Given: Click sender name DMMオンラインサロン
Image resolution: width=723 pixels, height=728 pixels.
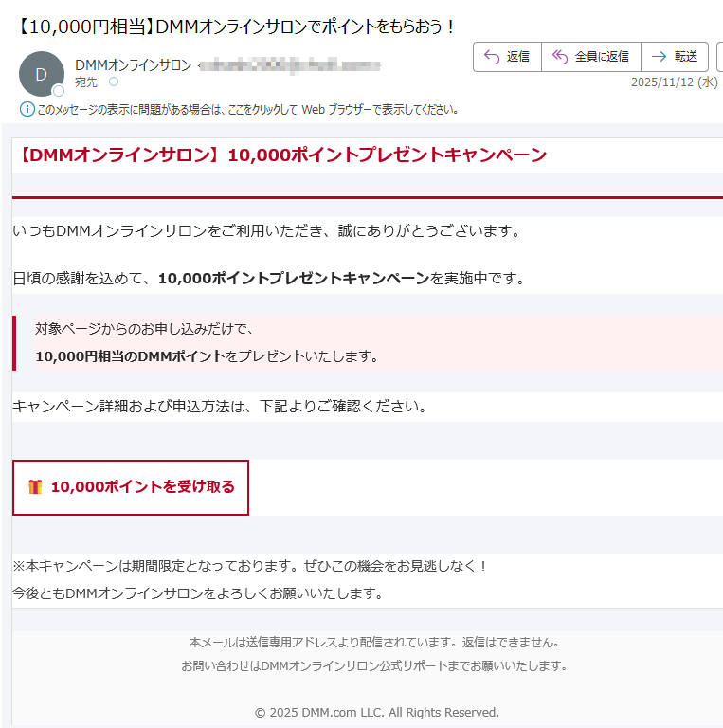Looking at the screenshot, I should (x=134, y=65).
